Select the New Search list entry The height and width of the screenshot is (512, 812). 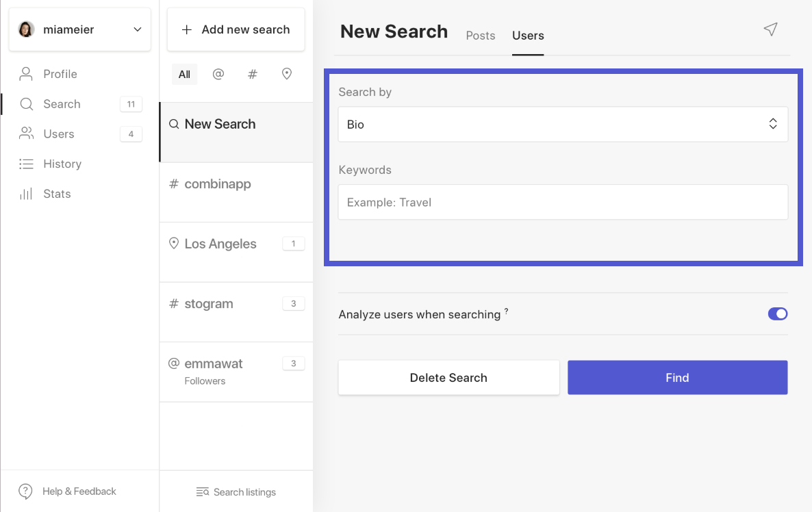pyautogui.click(x=236, y=133)
